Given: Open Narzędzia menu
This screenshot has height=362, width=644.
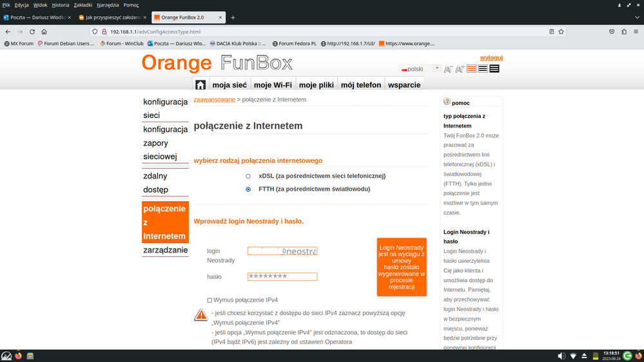Looking at the screenshot, I should [108, 5].
